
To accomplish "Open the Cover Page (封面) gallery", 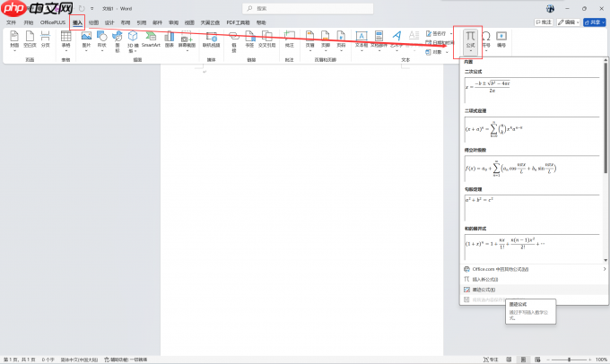I will (14, 41).
